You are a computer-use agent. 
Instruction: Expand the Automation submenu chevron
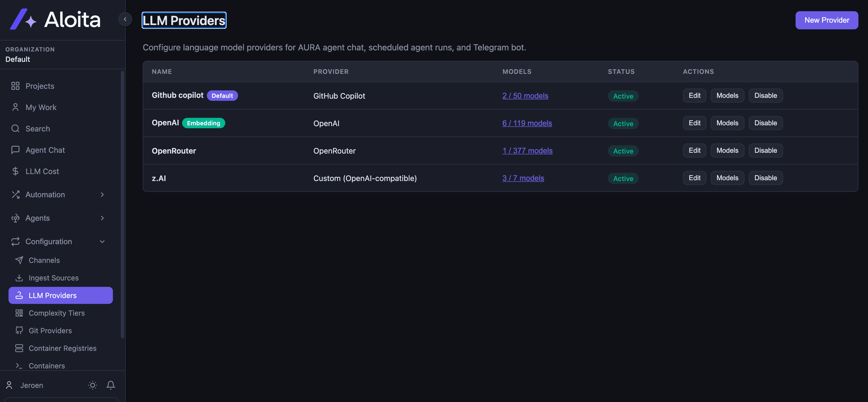(102, 195)
